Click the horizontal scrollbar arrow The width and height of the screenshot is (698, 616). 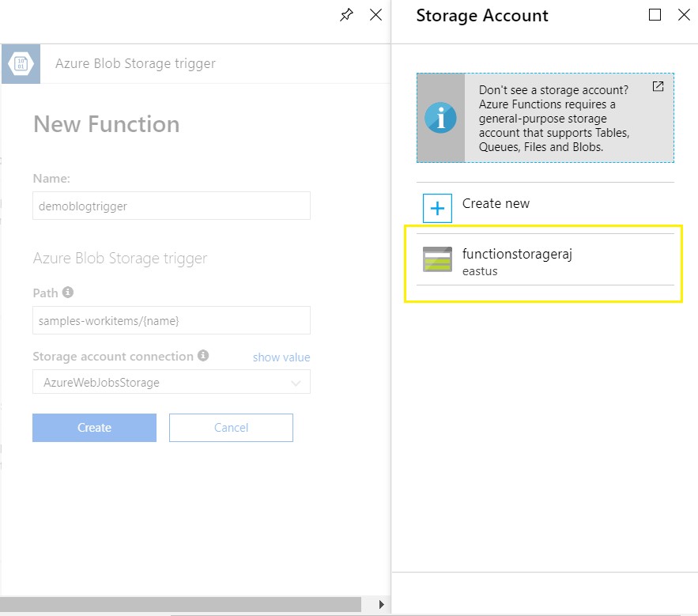point(382,603)
